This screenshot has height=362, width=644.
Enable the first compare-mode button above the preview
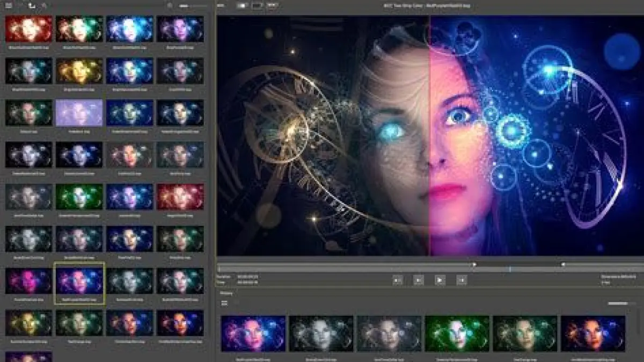coord(242,5)
